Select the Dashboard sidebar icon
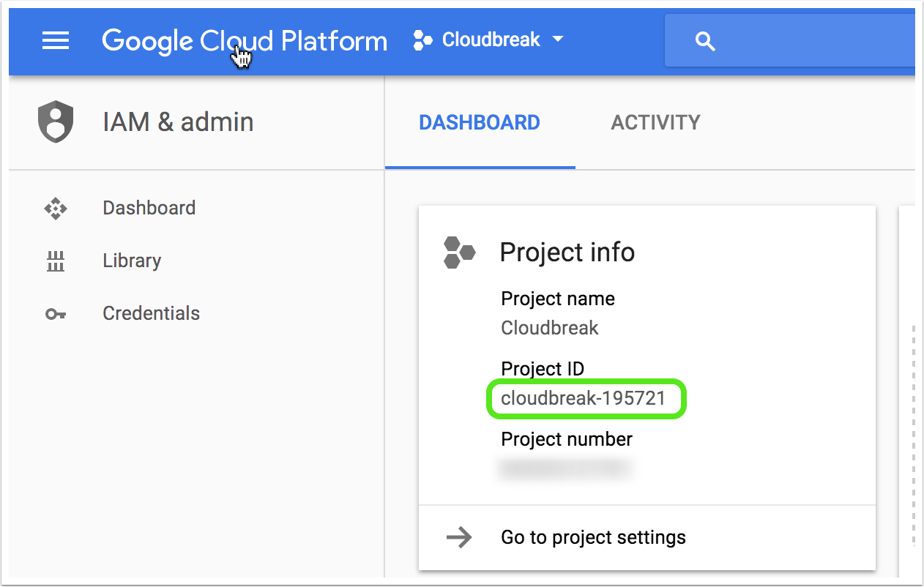 tap(55, 208)
